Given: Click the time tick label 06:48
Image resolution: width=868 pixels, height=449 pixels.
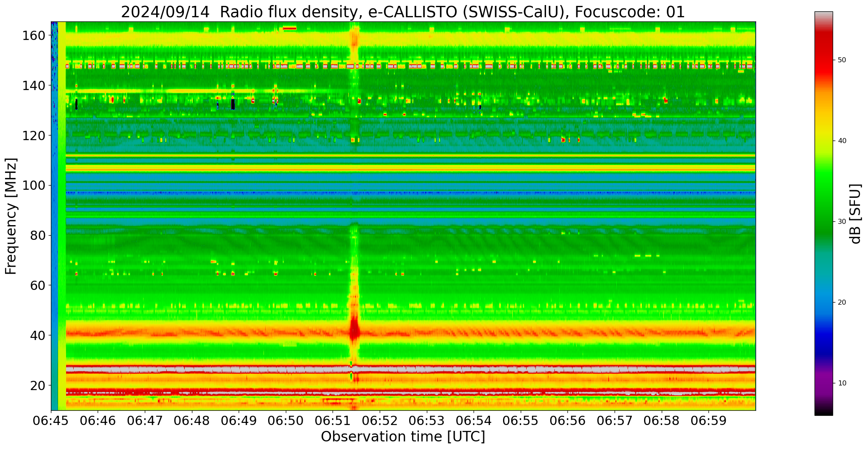Looking at the screenshot, I should (192, 421).
